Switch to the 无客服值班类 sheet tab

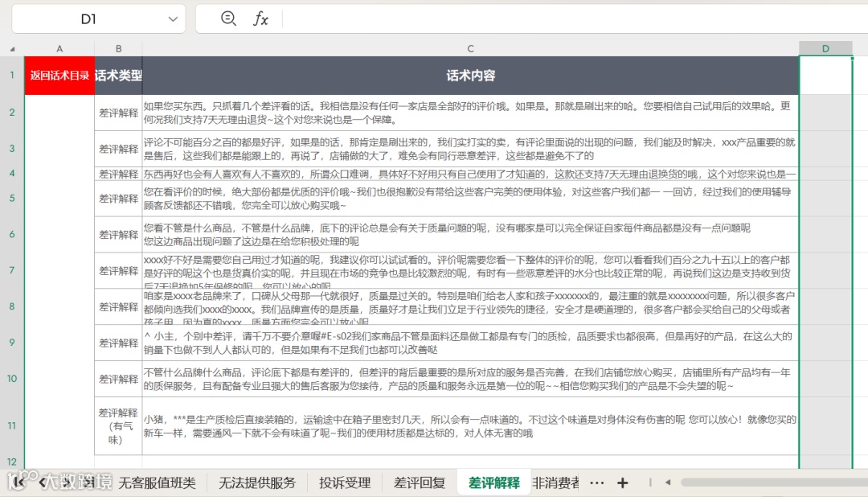[158, 483]
